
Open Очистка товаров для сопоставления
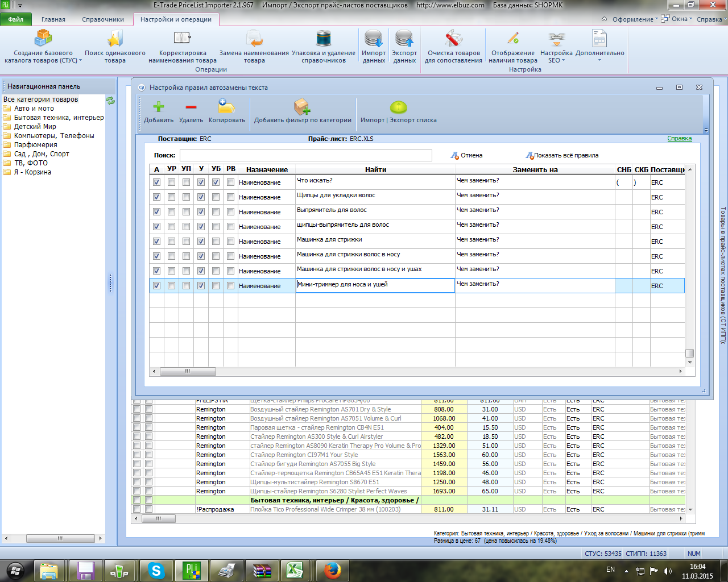click(x=453, y=47)
